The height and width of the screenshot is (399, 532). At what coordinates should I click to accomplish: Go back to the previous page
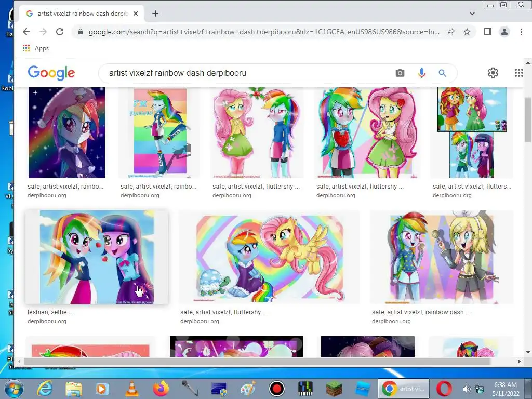26,32
